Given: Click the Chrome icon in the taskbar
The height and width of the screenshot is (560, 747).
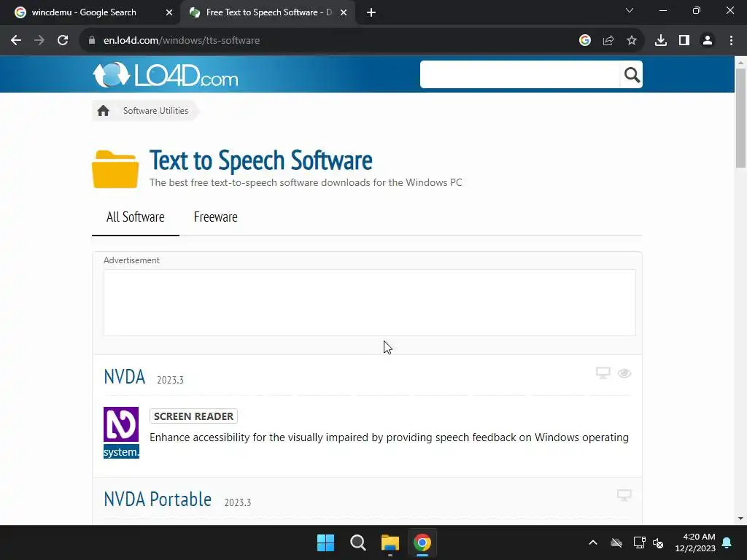Looking at the screenshot, I should (422, 542).
